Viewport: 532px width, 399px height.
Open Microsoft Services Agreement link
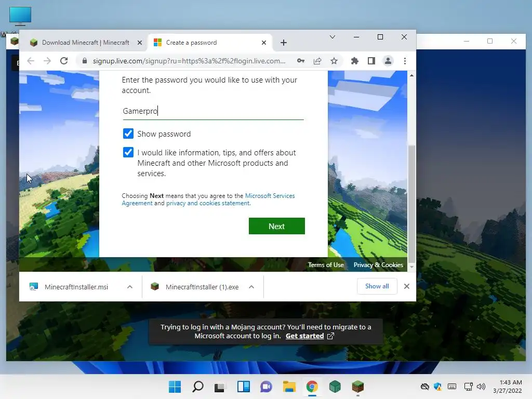point(208,199)
